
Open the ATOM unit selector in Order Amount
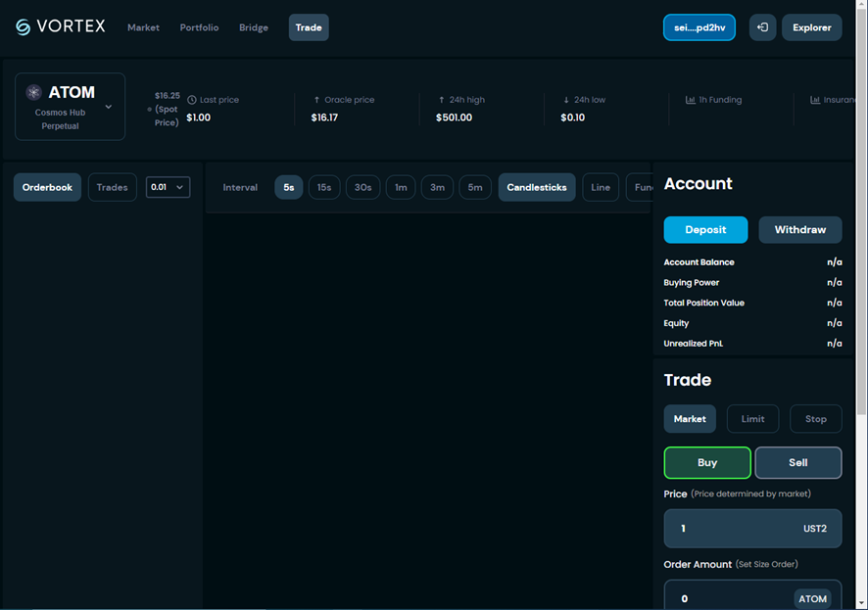point(812,599)
